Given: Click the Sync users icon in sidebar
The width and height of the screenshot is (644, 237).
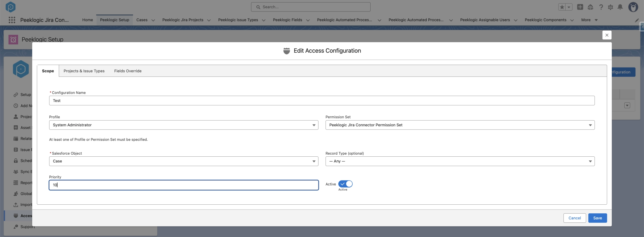Looking at the screenshot, I should [16, 172].
